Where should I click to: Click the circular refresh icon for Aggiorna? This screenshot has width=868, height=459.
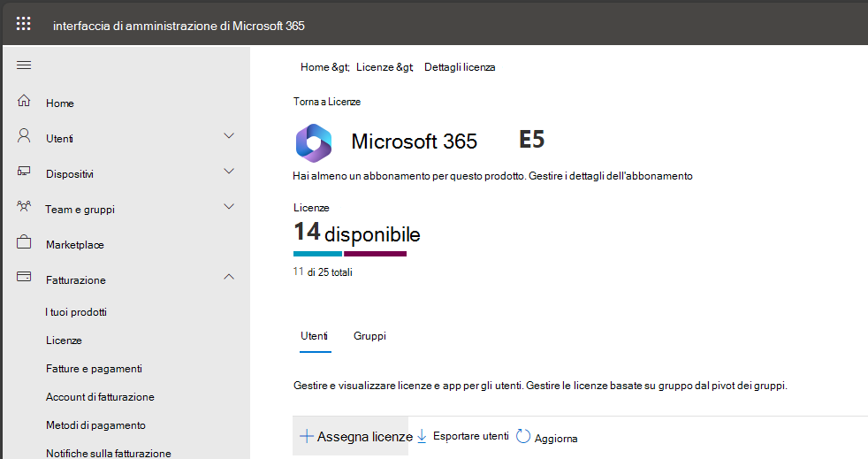523,436
